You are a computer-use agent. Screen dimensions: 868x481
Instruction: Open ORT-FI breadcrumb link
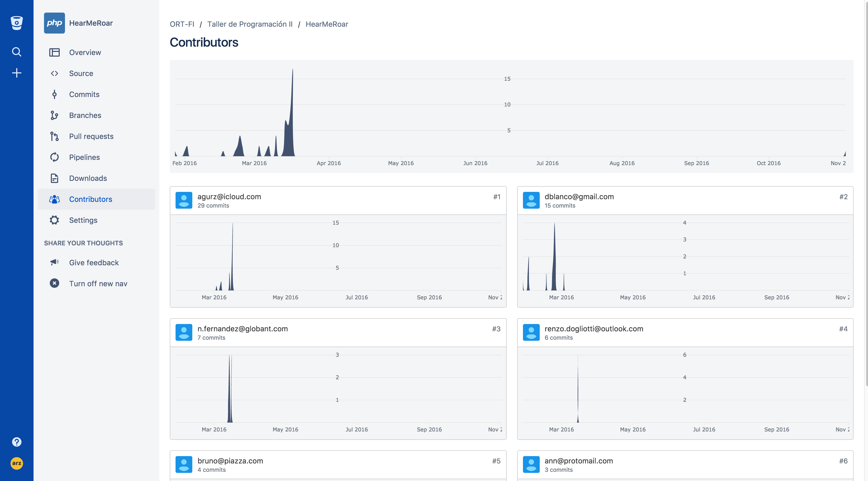click(x=182, y=24)
